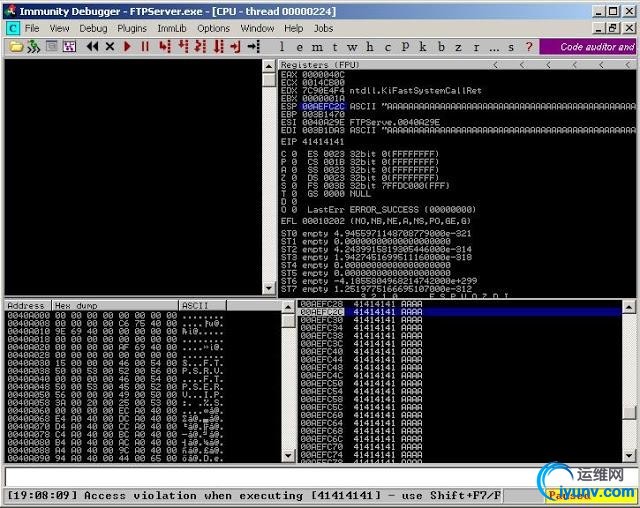The height and width of the screenshot is (508, 640).
Task: Click the Code auditor purple banner
Action: 587,47
